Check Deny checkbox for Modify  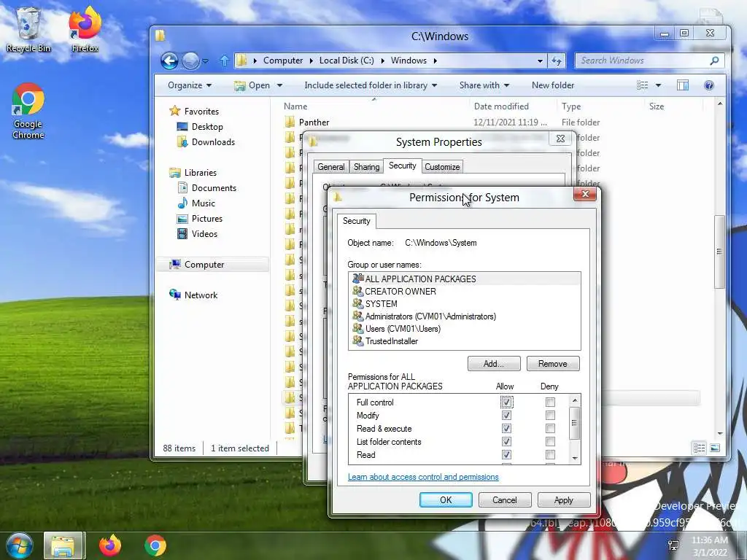(550, 416)
